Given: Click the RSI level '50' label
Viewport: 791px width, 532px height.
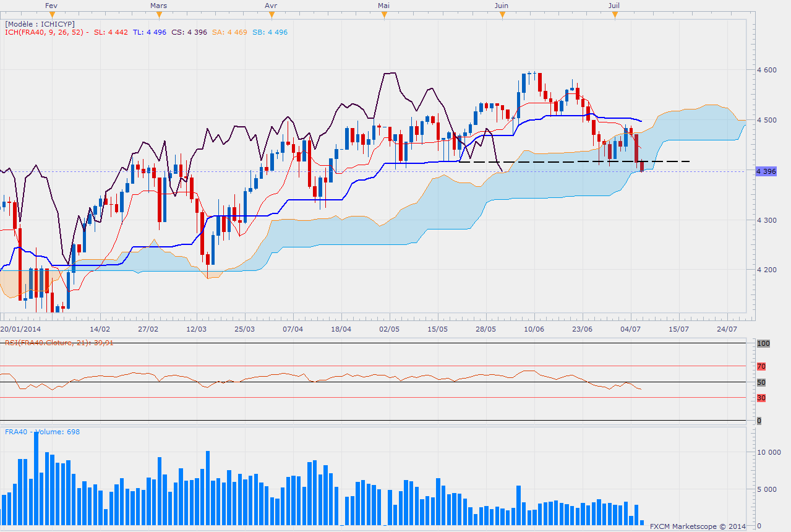Looking at the screenshot, I should pos(761,382).
